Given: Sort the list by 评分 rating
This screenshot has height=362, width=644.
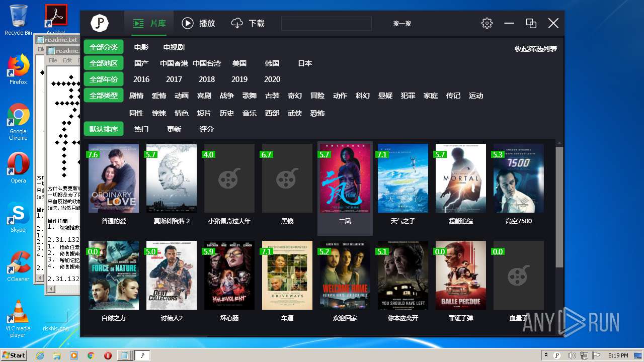Looking at the screenshot, I should point(207,129).
